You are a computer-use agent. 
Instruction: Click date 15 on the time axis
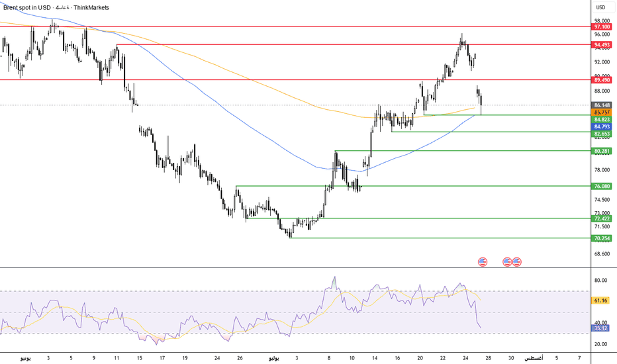click(x=139, y=358)
